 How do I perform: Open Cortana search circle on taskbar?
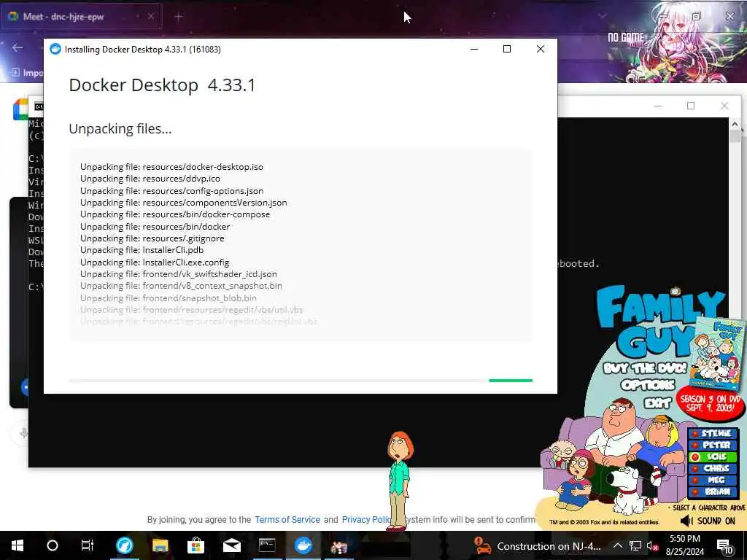click(x=53, y=545)
